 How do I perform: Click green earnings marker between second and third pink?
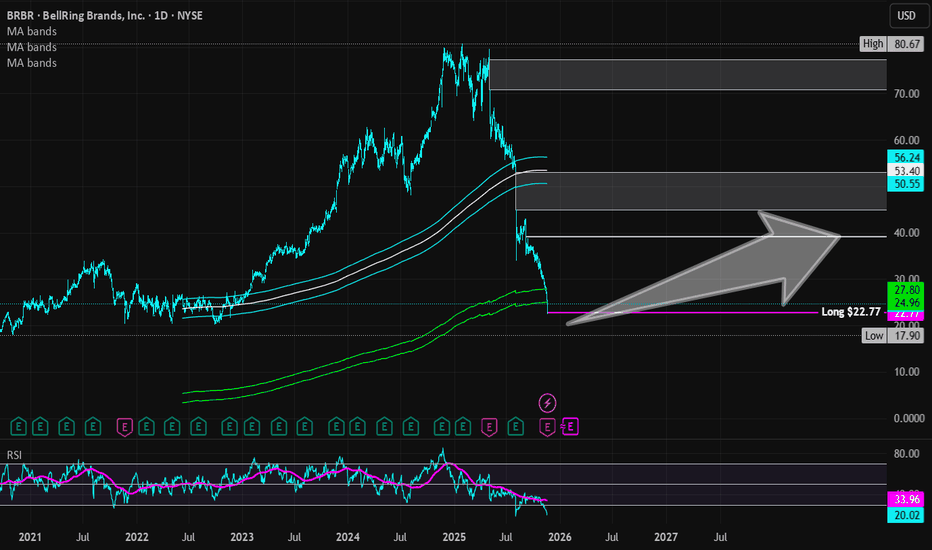pos(515,426)
